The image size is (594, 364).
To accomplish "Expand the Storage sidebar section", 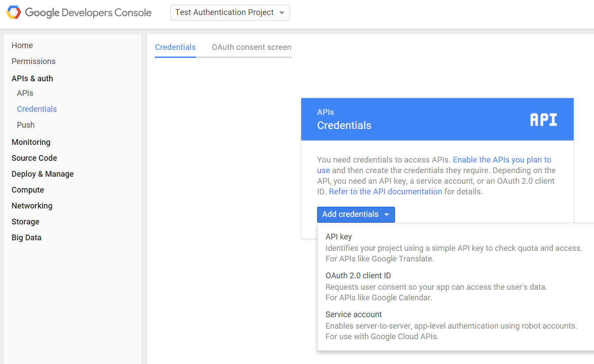I will tap(26, 222).
